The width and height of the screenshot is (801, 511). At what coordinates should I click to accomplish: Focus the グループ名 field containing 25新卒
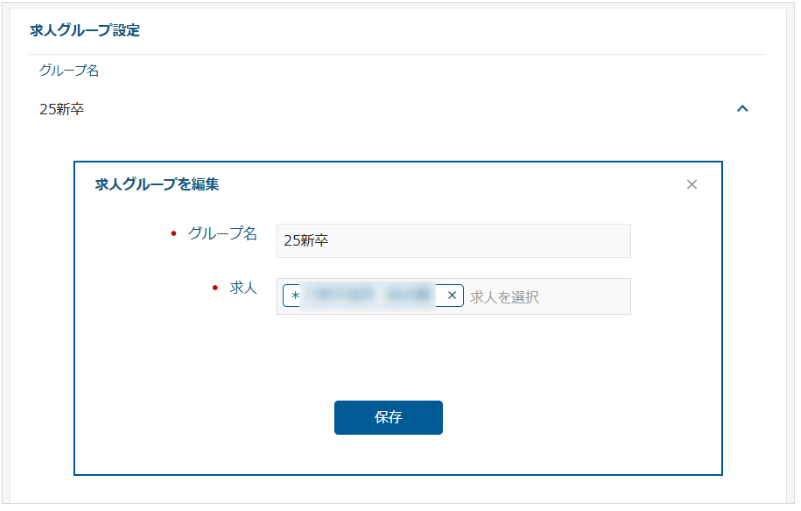pyautogui.click(x=453, y=241)
